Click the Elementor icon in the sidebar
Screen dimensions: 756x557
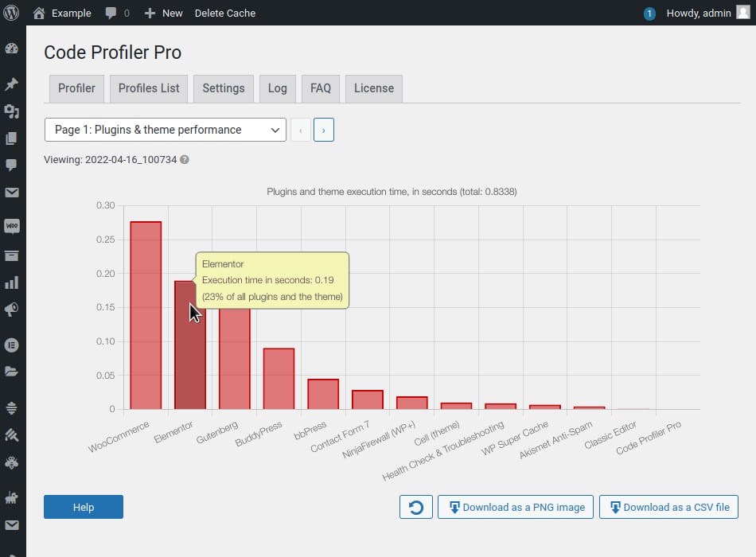tap(12, 345)
